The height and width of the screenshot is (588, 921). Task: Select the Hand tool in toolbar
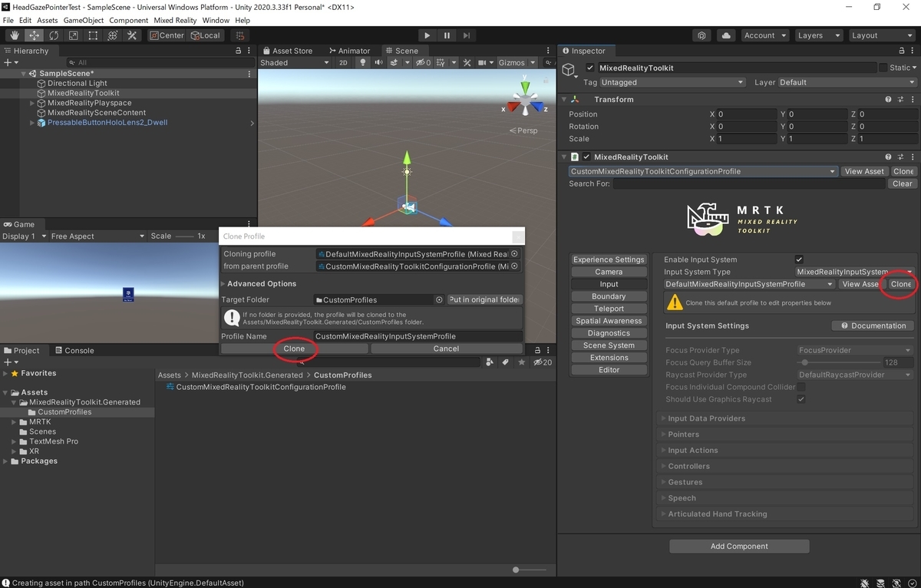click(x=15, y=35)
